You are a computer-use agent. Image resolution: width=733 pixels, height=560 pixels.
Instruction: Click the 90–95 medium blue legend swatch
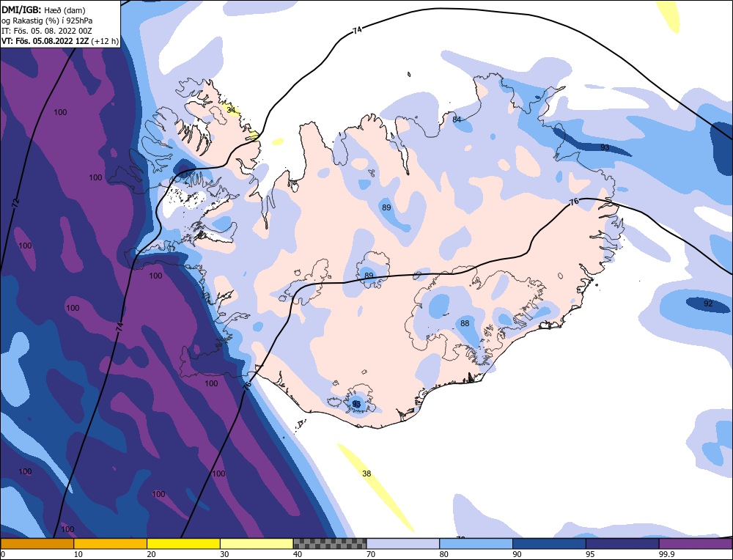tap(549, 544)
